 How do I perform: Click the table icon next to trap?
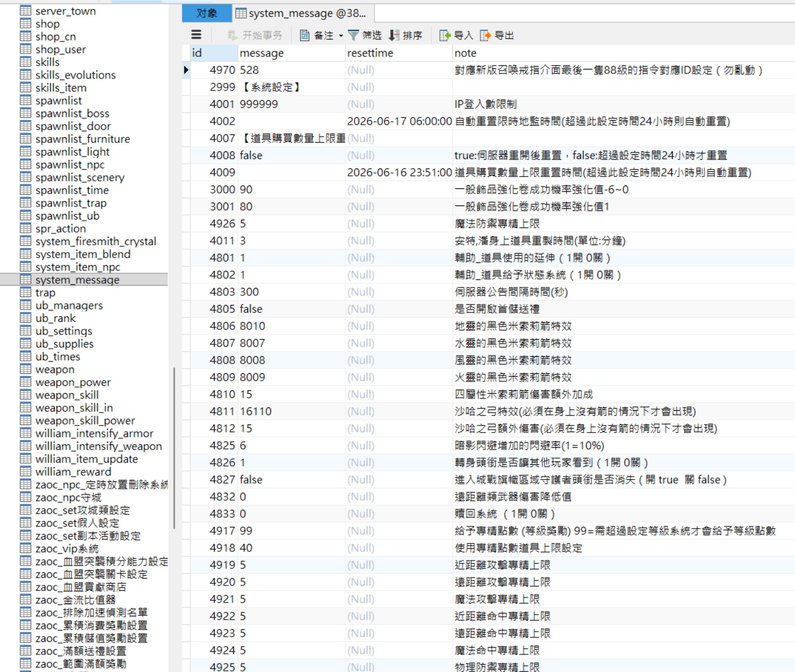[x=26, y=292]
